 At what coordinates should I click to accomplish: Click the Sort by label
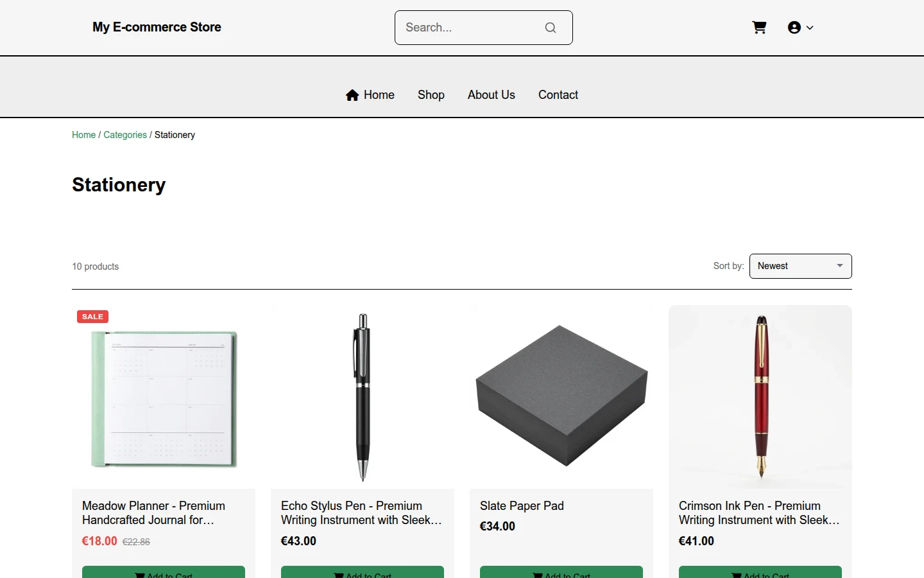(728, 266)
